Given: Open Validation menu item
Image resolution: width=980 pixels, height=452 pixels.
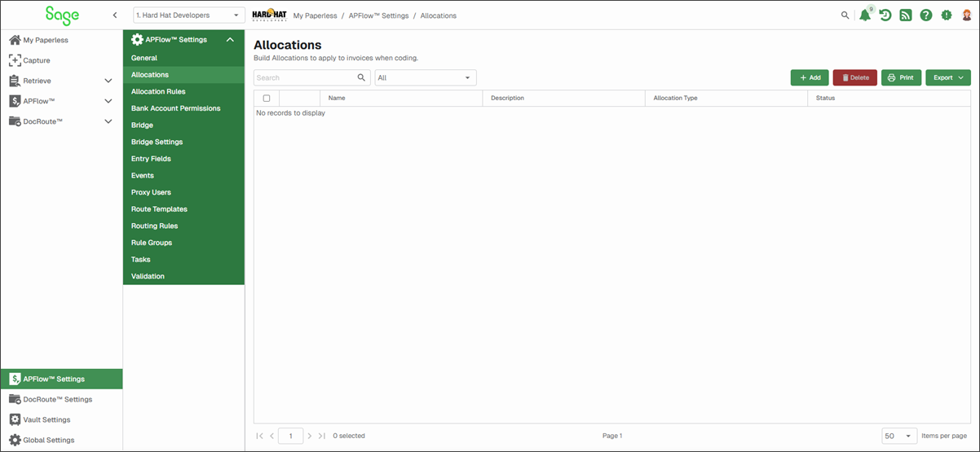Looking at the screenshot, I should pos(183,276).
